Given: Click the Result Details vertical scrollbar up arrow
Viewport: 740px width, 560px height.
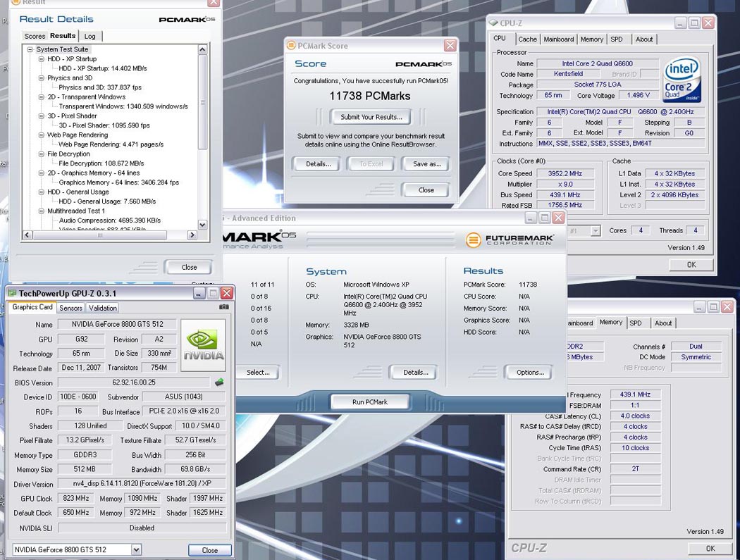Looking at the screenshot, I should [x=202, y=49].
